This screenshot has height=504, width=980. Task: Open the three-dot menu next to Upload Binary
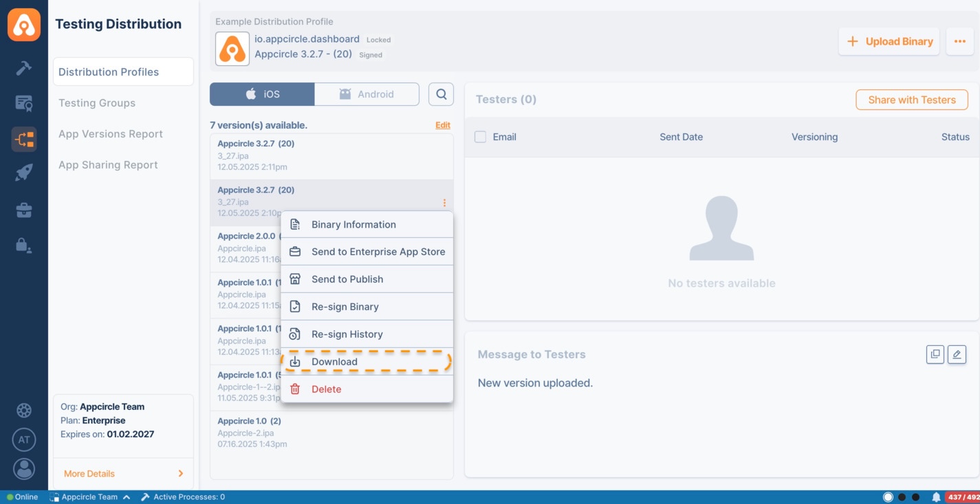click(x=959, y=41)
